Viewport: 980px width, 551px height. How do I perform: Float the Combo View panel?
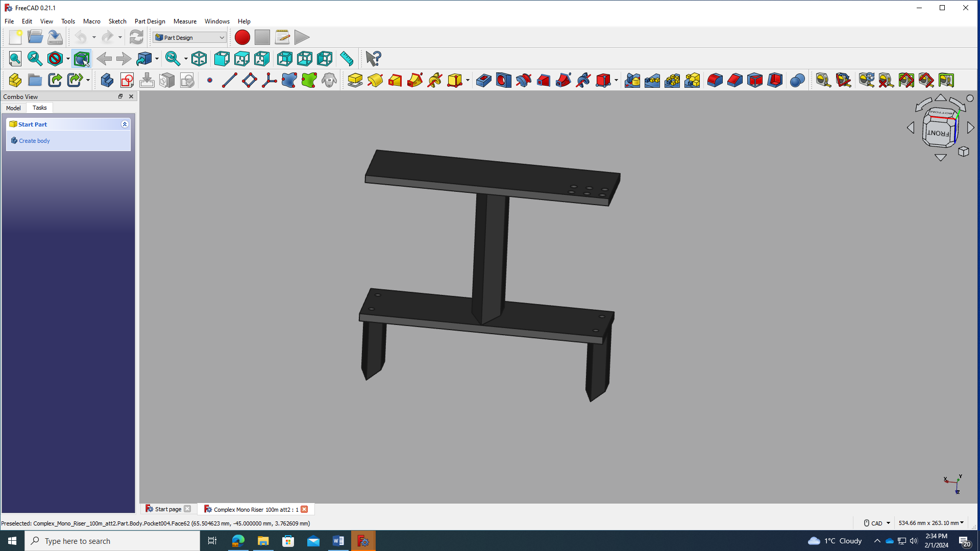(x=120, y=96)
